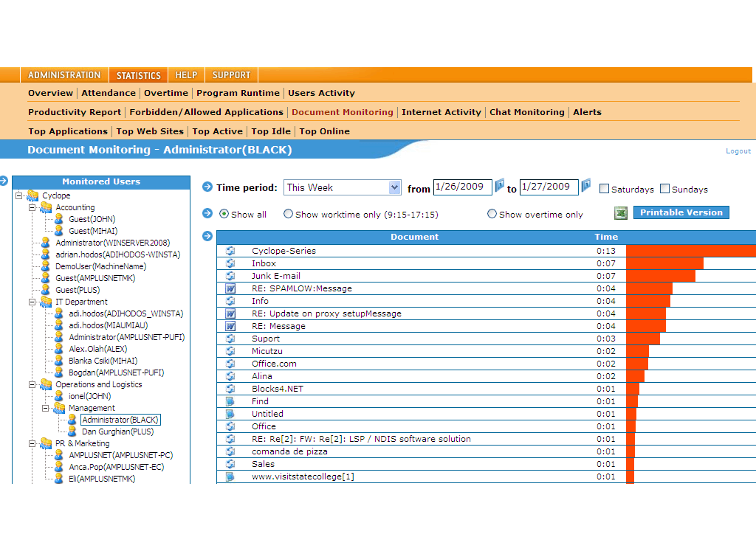Select the Show overtime only radio option
Screen dimensions: 756x551
(x=492, y=214)
